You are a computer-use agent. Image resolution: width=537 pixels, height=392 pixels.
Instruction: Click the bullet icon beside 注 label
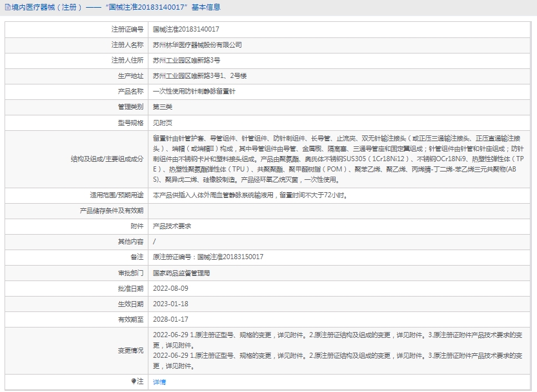point(134,381)
